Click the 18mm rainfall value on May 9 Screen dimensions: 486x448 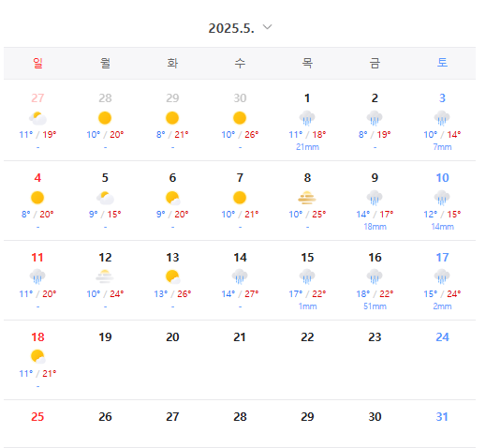(x=375, y=227)
